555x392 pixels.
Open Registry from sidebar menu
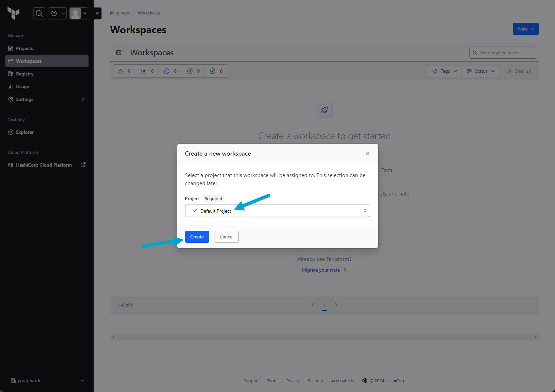25,74
